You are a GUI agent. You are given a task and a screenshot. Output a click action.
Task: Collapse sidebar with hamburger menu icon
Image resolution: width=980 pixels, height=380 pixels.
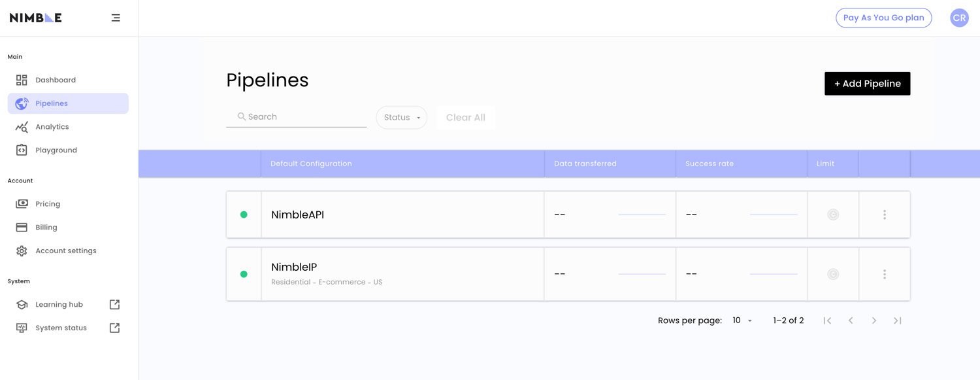point(116,18)
